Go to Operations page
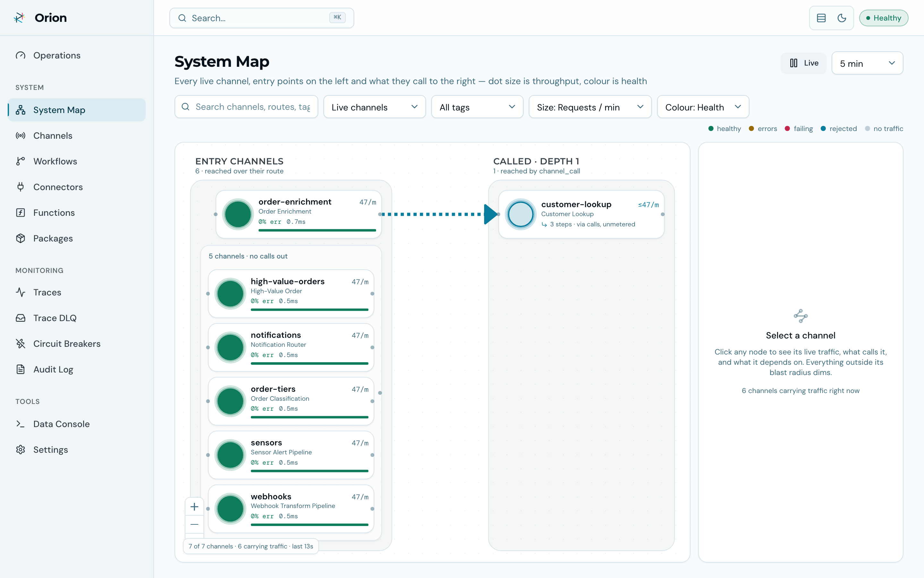 click(x=76, y=56)
